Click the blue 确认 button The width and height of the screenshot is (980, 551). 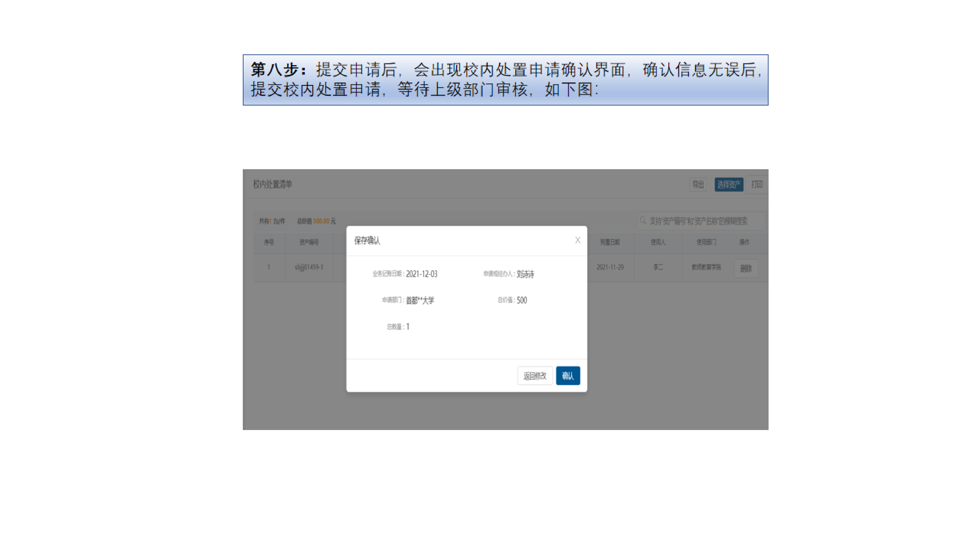coord(568,375)
